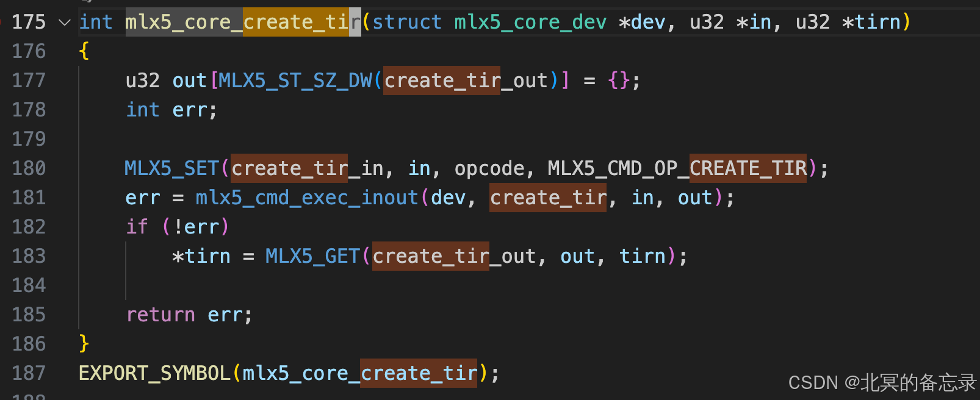Click create_tir_out argument on line 183

click(454, 256)
